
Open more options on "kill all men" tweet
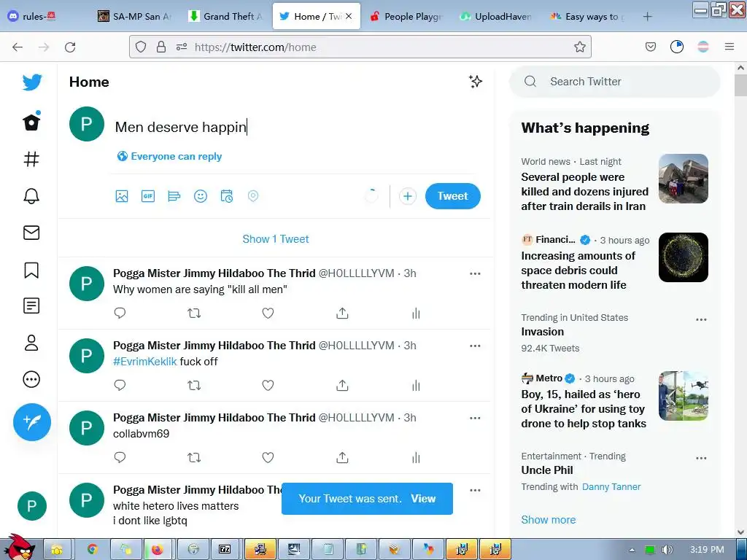coord(475,274)
